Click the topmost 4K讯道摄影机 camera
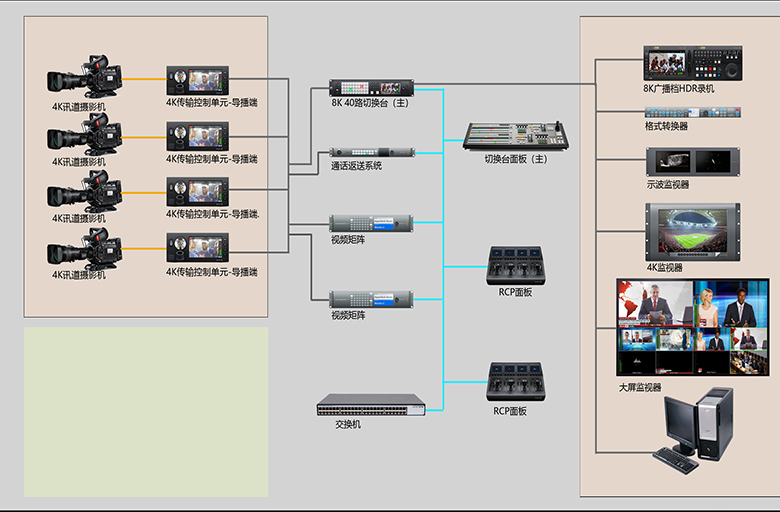 tap(86, 78)
